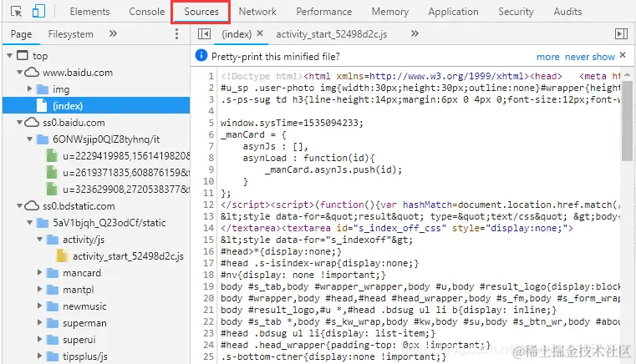Switch to activity_start_52498d2c.js editor tab
The width and height of the screenshot is (636, 364).
tap(332, 34)
